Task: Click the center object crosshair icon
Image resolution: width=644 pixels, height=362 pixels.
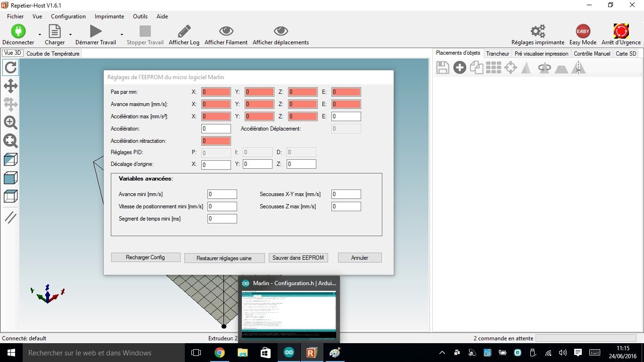Action: click(511, 68)
